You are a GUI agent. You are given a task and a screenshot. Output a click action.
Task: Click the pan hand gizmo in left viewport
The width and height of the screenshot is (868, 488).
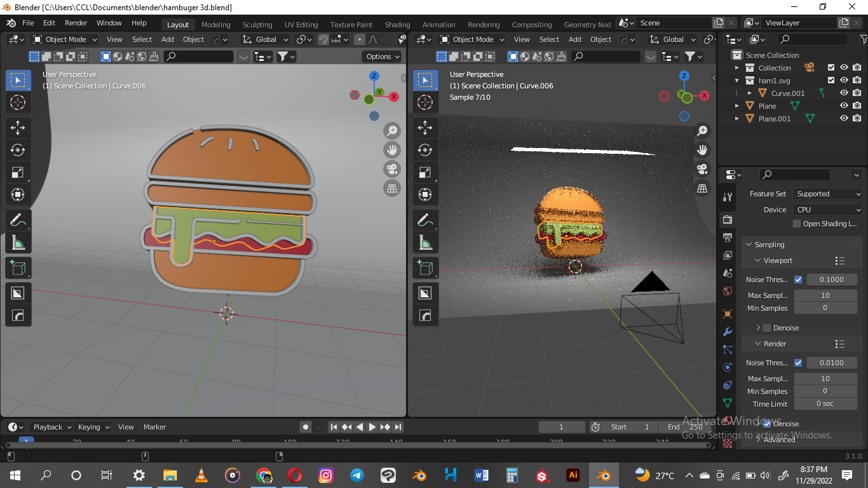pyautogui.click(x=392, y=150)
